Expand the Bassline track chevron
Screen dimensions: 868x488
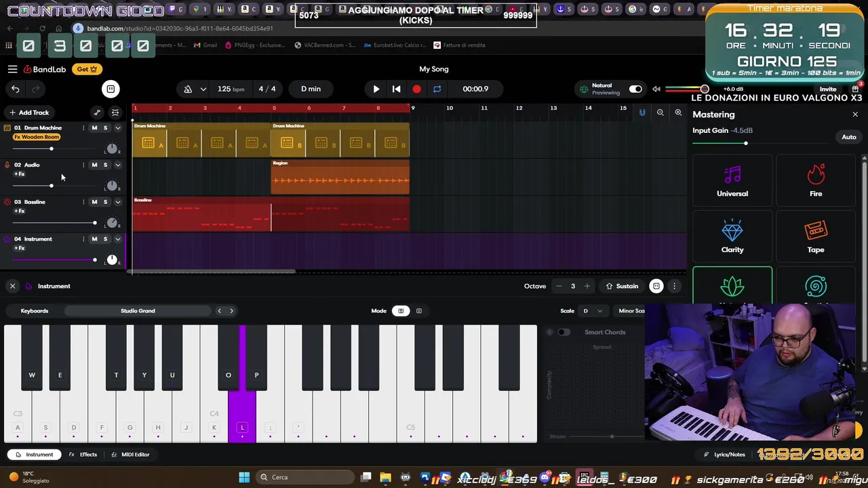[117, 202]
